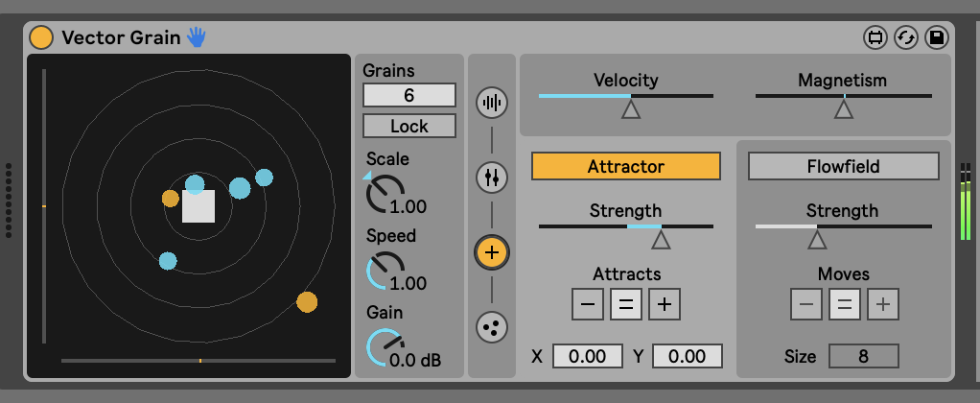
Task: Select the Attracts equals button
Action: pyautogui.click(x=626, y=305)
